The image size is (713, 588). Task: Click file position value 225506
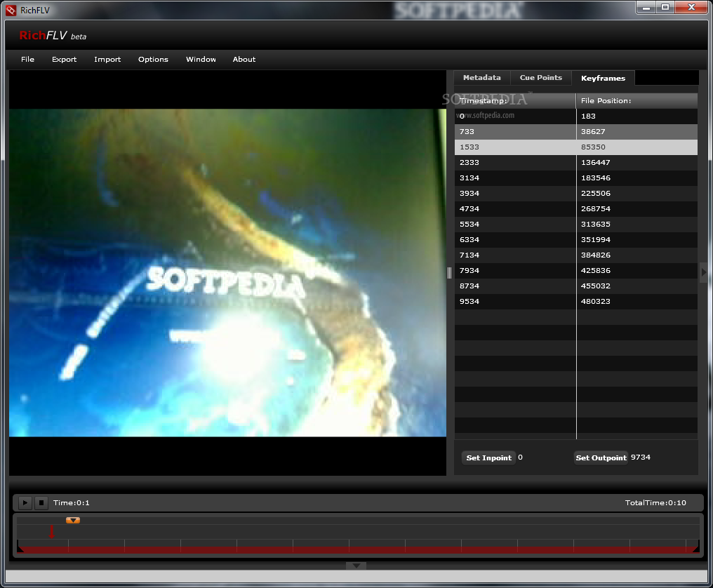(x=595, y=193)
